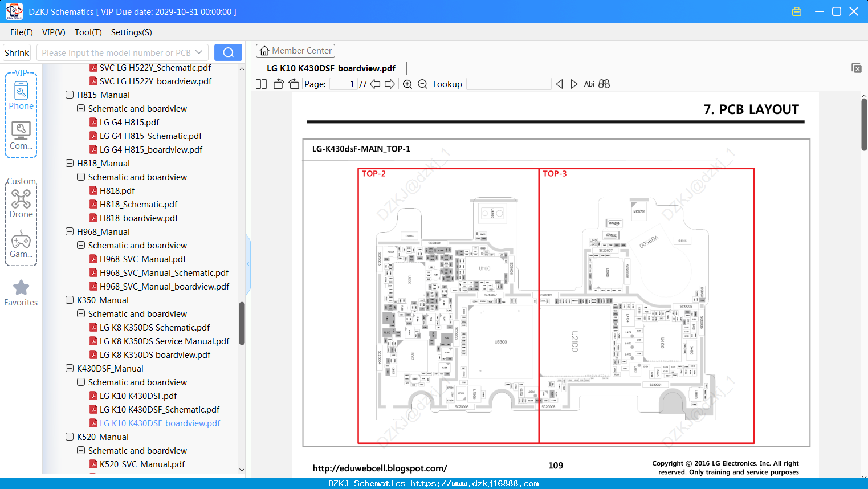Zoom in on the PDF

(x=407, y=84)
